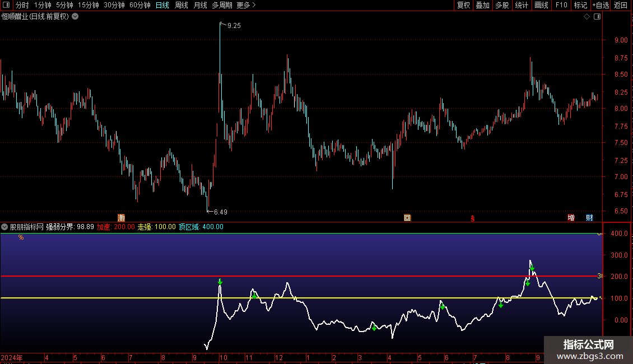Click the red $ dividend marker

[473, 218]
